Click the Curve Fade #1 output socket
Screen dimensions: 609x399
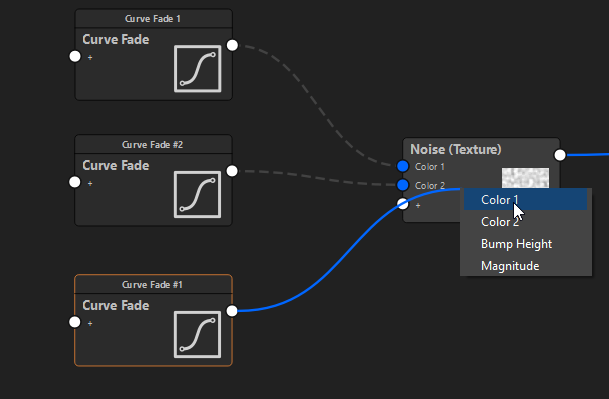pyautogui.click(x=232, y=311)
